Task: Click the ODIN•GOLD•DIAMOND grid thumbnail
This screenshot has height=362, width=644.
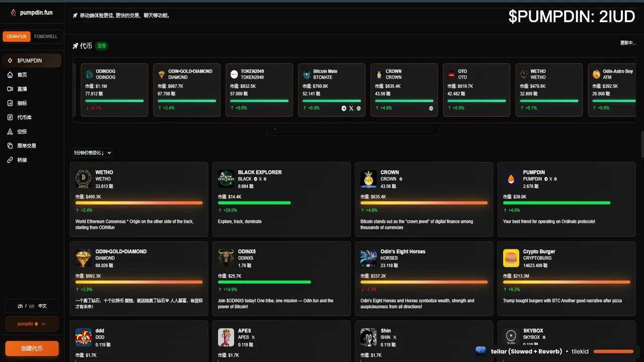Action: 84,258
